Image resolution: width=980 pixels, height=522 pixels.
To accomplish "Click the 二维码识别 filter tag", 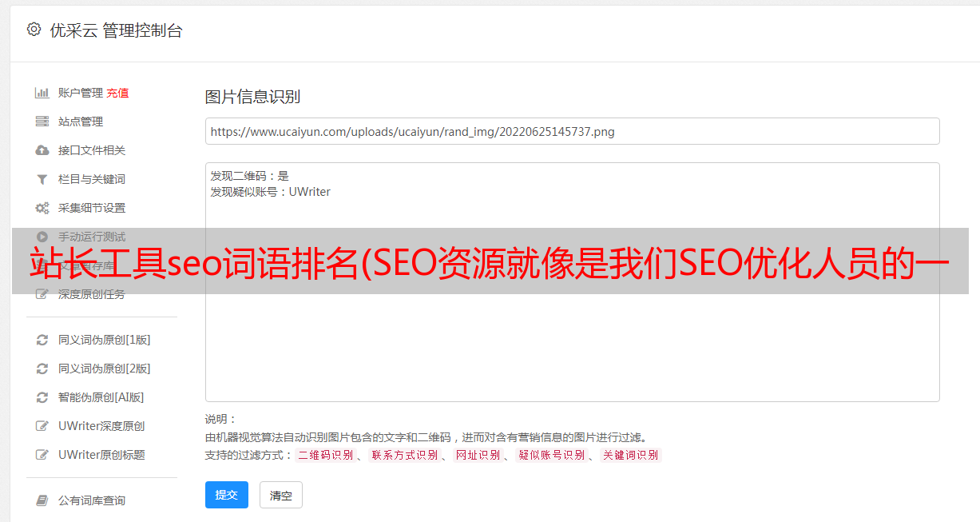I will click(x=325, y=455).
